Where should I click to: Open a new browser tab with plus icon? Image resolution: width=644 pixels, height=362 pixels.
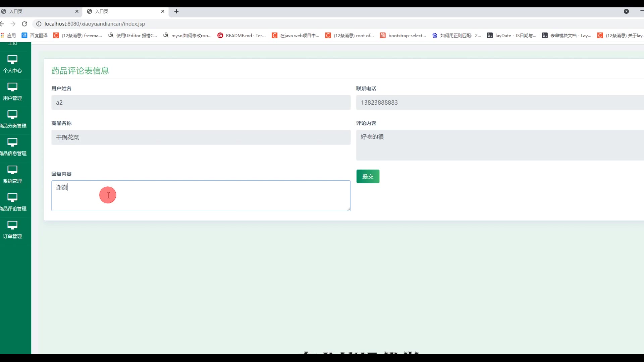[176, 11]
